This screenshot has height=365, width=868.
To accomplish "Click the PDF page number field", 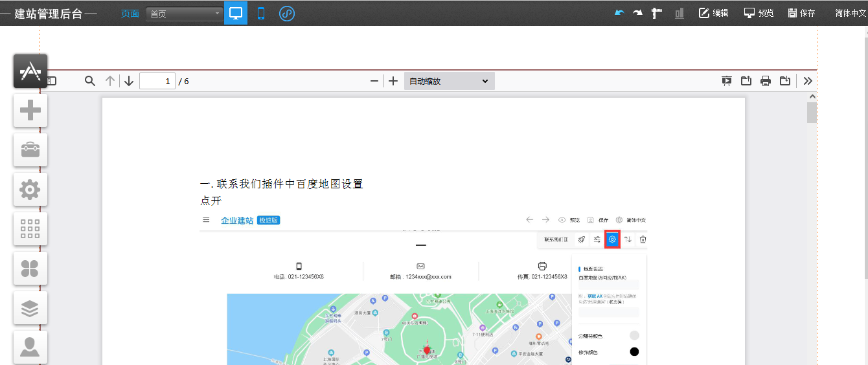I will (157, 81).
